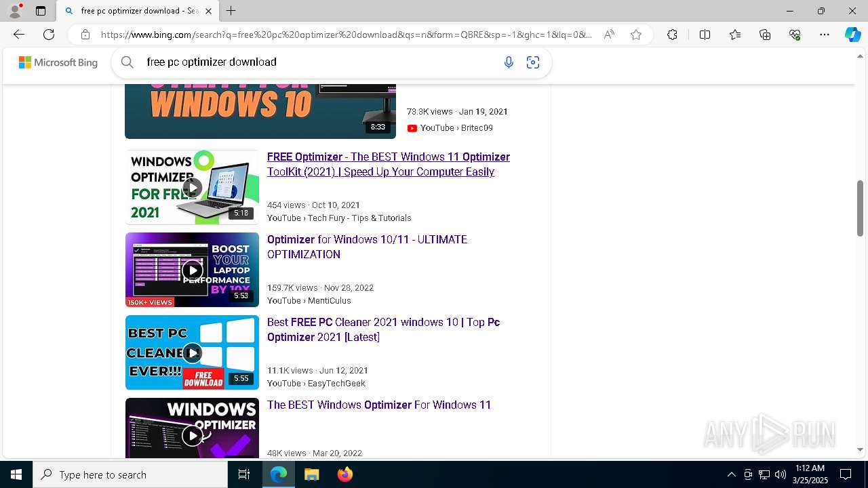Open Collections panel
Viewport: 868px width, 488px height.
coord(765,35)
